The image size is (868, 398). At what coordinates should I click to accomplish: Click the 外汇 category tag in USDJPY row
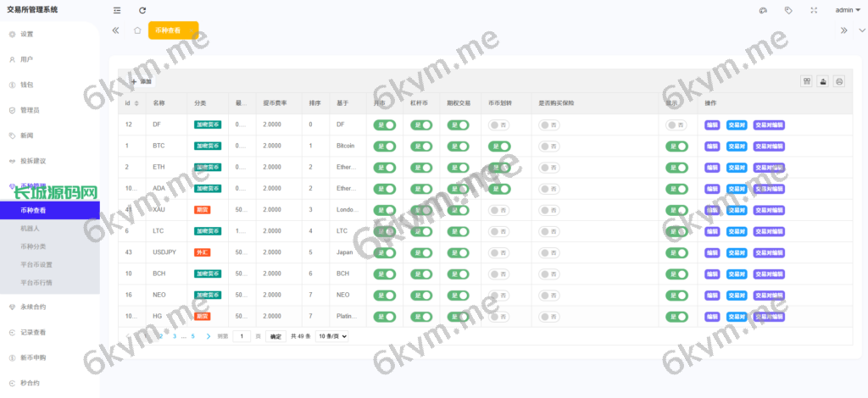tap(202, 252)
